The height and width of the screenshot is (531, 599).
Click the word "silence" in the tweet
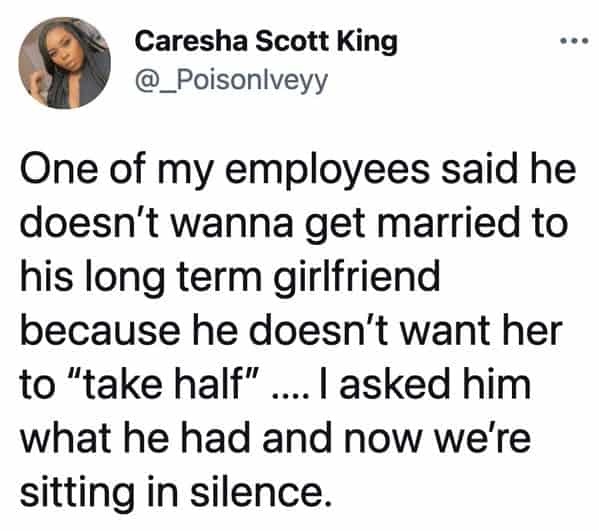[260, 491]
